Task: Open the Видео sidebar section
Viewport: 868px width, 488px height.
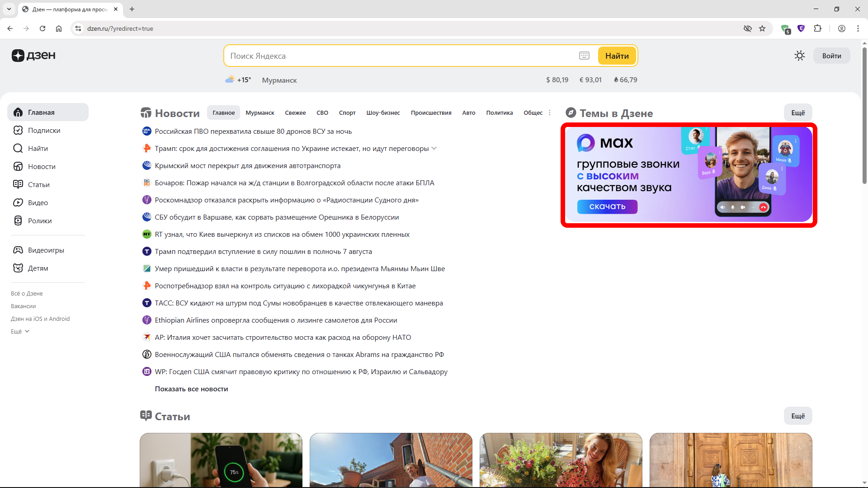Action: click(x=38, y=202)
